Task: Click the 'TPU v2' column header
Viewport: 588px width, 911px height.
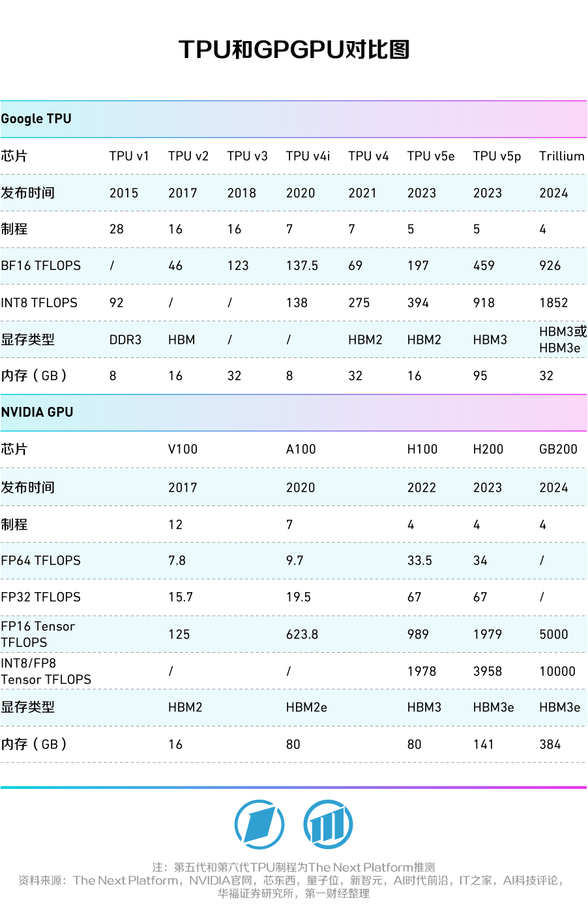Action: point(188,156)
